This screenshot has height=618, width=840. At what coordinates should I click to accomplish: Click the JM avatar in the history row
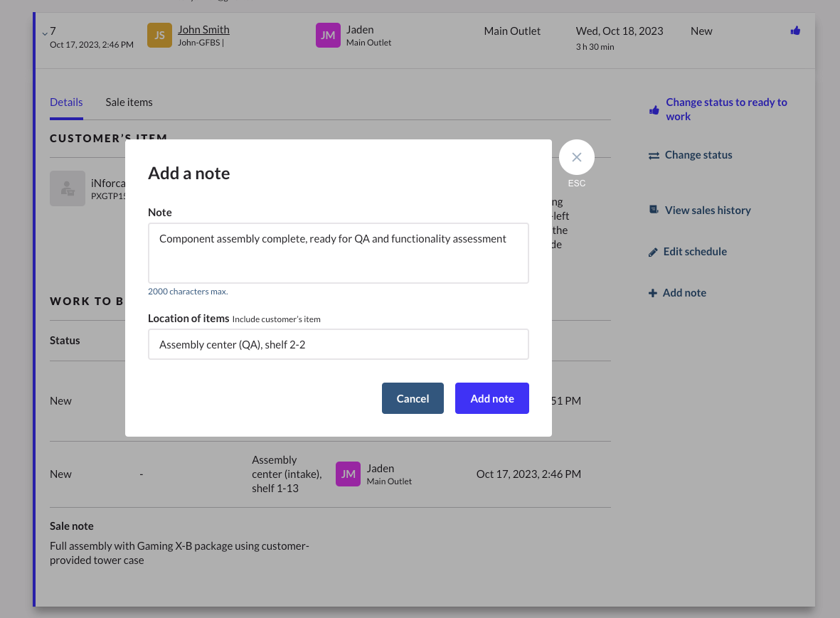click(348, 474)
